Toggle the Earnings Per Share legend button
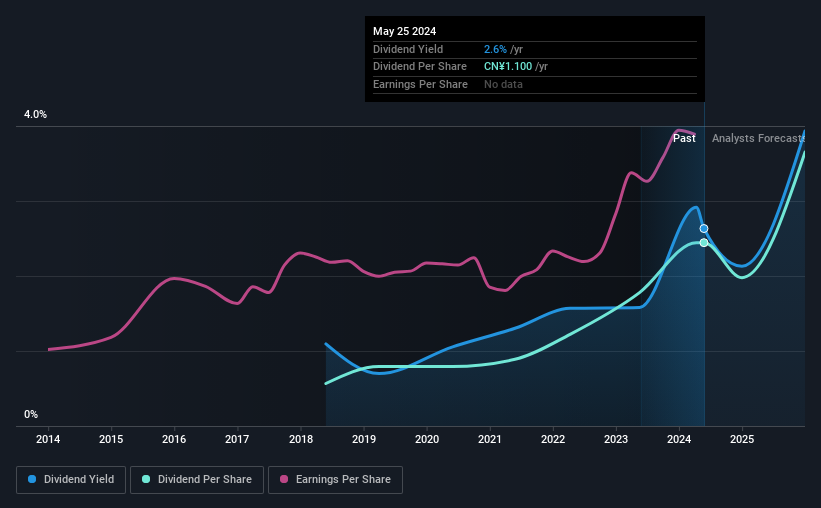 (335, 480)
